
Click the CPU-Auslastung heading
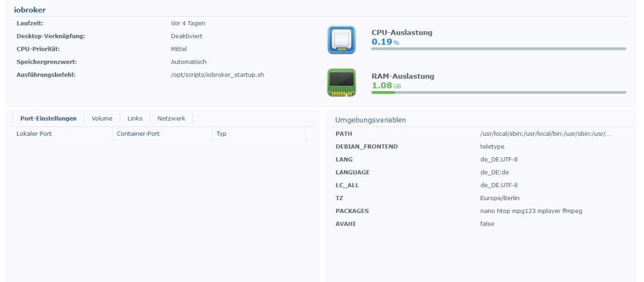(402, 33)
